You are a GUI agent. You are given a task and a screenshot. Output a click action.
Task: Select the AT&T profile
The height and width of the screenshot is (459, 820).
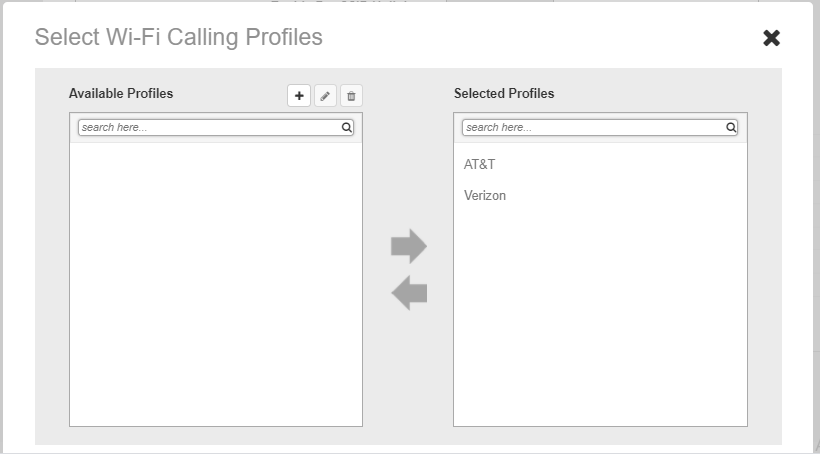coord(480,164)
